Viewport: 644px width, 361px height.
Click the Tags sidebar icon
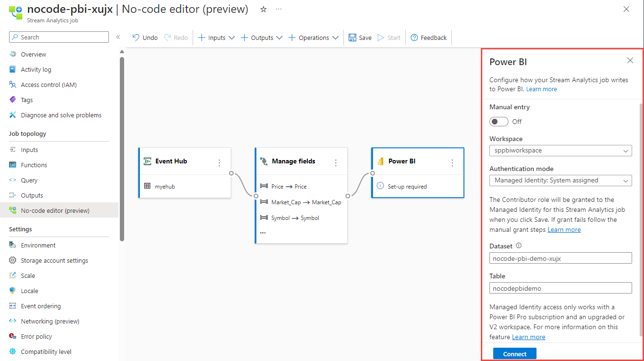tap(12, 99)
